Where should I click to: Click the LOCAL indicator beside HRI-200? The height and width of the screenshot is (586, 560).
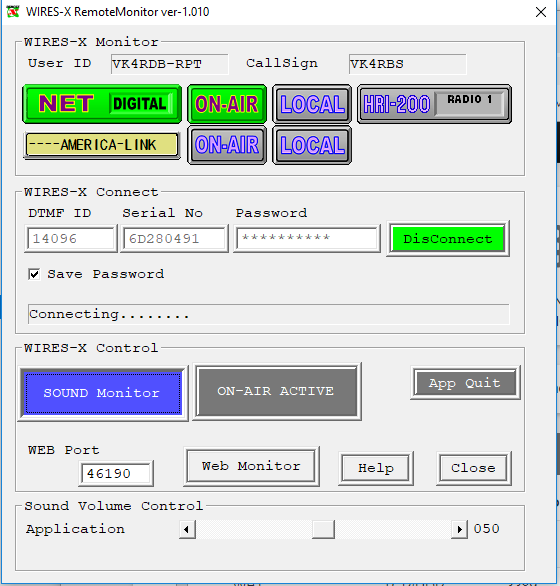click(x=312, y=104)
